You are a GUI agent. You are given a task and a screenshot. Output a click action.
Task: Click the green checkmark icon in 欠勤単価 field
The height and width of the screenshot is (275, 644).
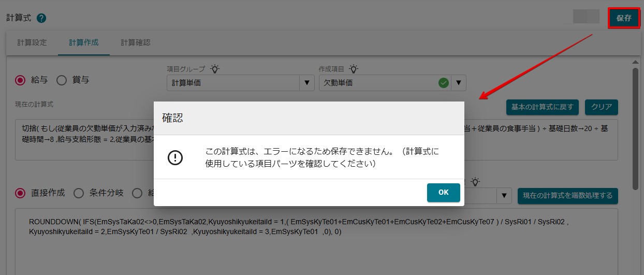(x=443, y=83)
